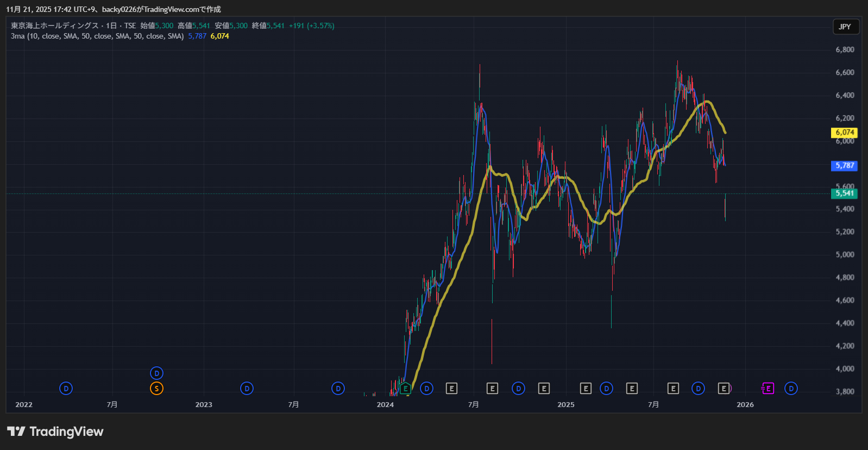Open the TradingView logo link
The width and height of the screenshot is (868, 450).
55,432
